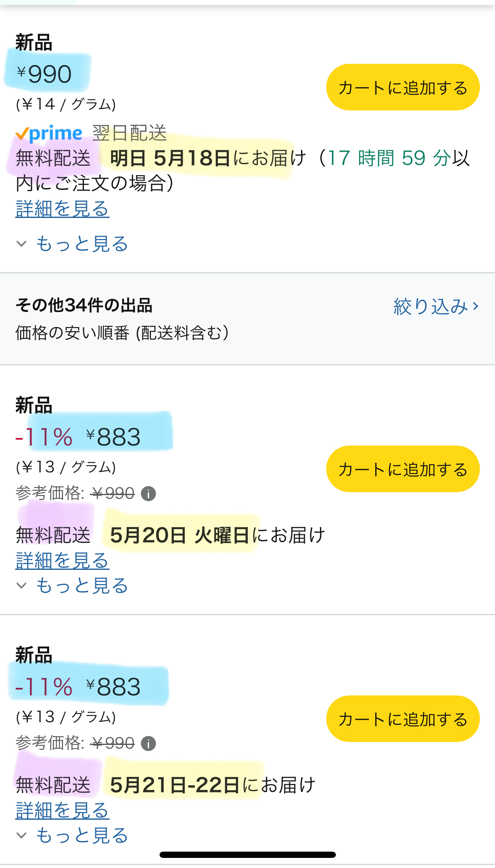Open info icon beside 参考価格 in 5月21日-22日 offer
This screenshot has width=495, height=868.
[x=148, y=743]
